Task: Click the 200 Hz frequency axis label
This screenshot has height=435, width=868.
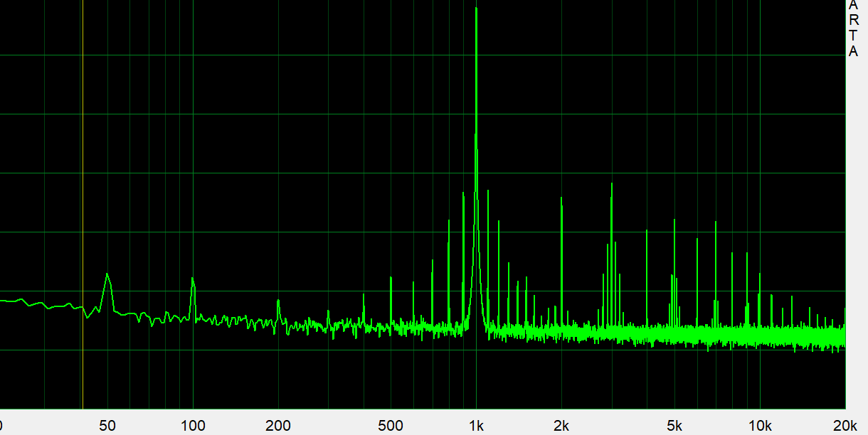Action: click(278, 426)
